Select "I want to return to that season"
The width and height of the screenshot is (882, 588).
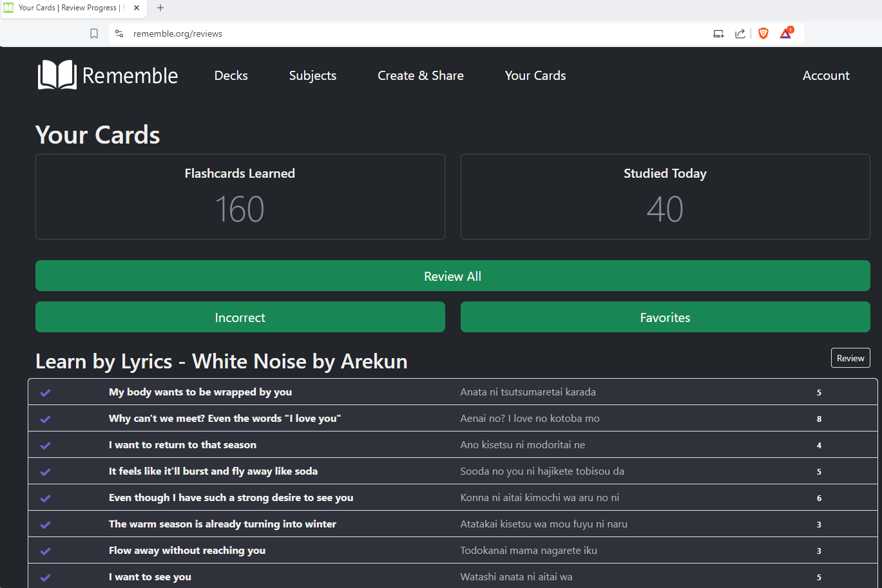click(x=182, y=444)
